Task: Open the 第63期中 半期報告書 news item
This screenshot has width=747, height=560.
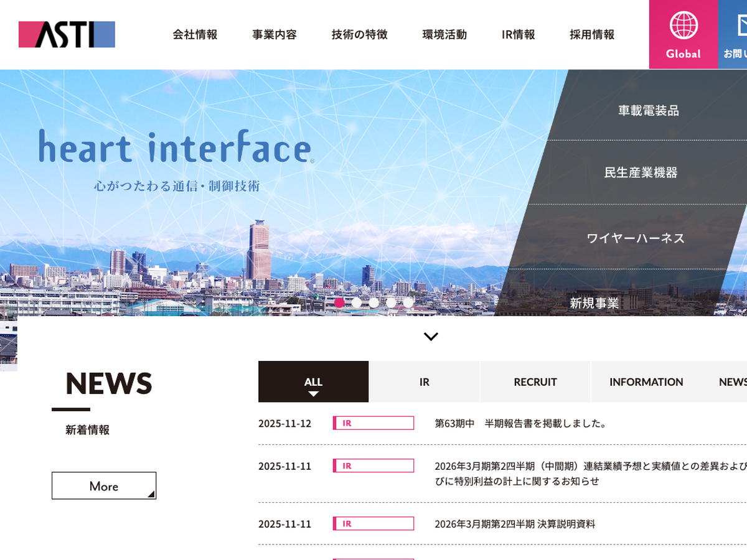Action: coord(520,424)
